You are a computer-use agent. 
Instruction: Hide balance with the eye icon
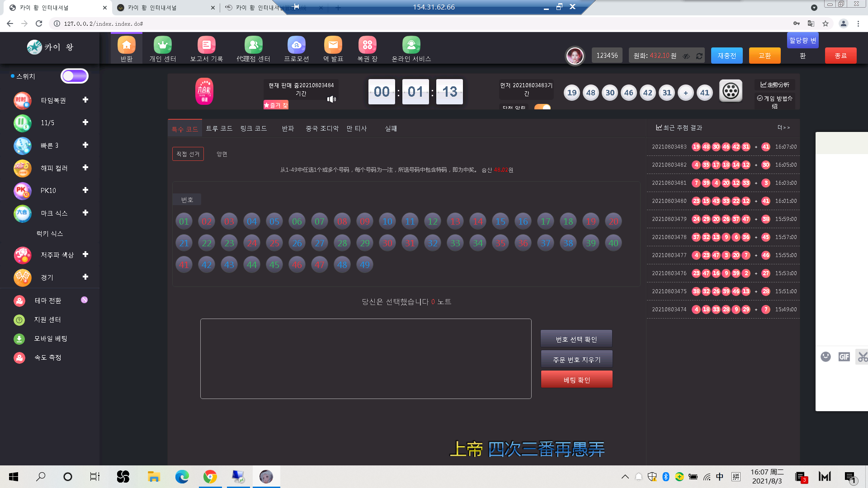(x=686, y=56)
